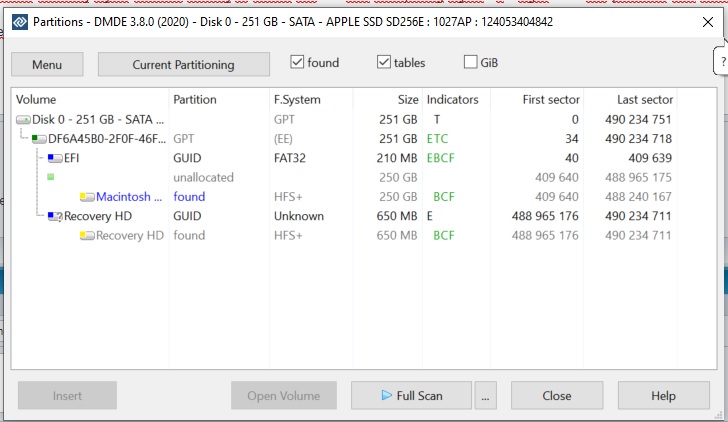This screenshot has width=728, height=422.
Task: Click the DMDE app icon in title bar
Action: coord(20,22)
